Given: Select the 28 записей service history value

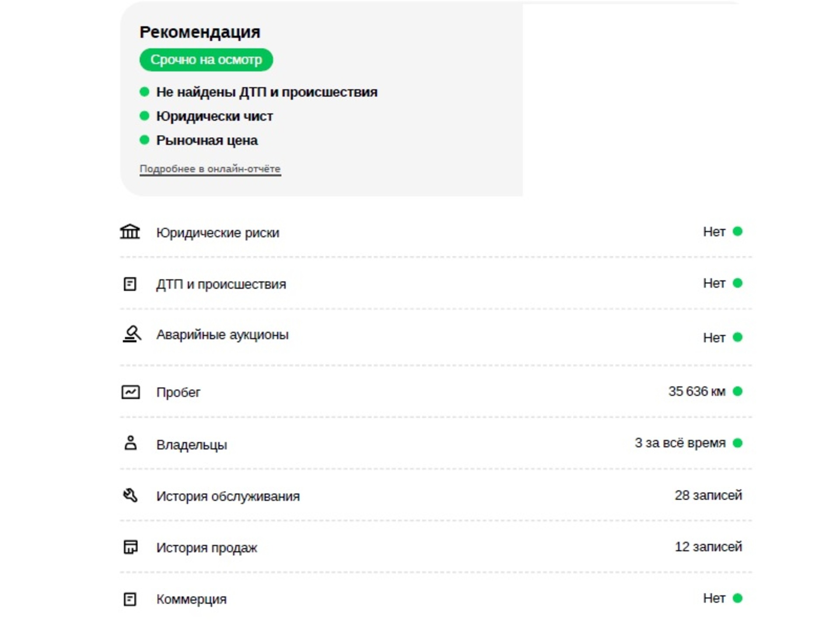Looking at the screenshot, I should (708, 495).
